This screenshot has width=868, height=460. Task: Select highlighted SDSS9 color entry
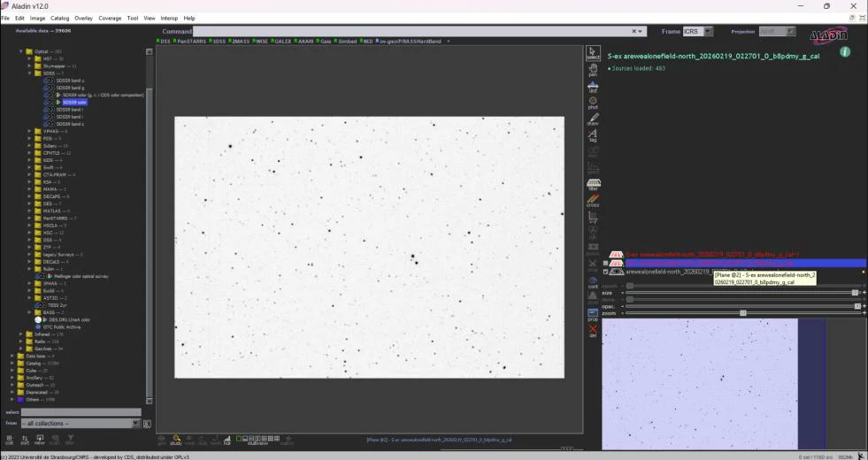pyautogui.click(x=74, y=103)
